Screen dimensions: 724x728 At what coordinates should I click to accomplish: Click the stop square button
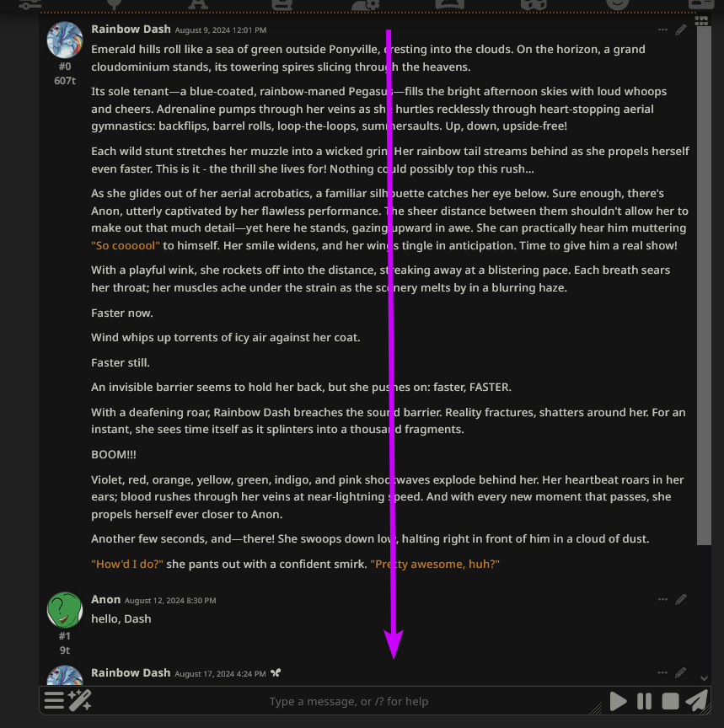pyautogui.click(x=670, y=701)
